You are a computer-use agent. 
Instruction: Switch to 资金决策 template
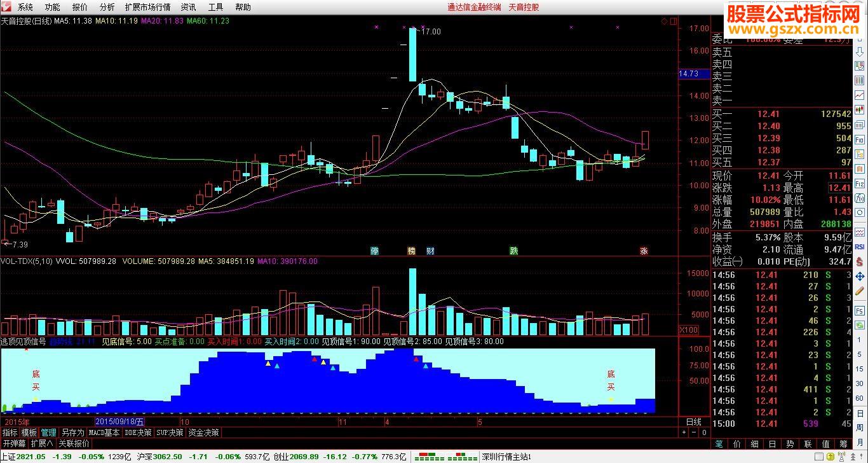(203, 432)
